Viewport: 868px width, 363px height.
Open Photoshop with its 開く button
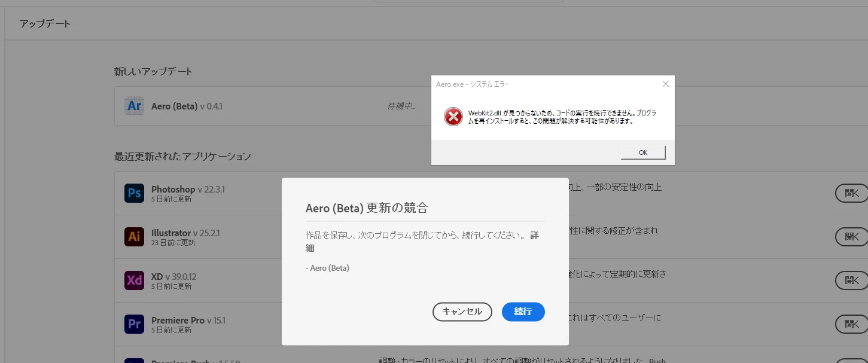852,193
